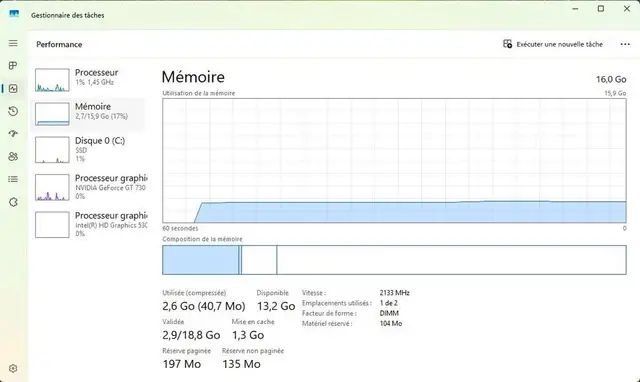Select the Performance sidebar icon
Viewport: 640px width, 382px height.
click(13, 89)
